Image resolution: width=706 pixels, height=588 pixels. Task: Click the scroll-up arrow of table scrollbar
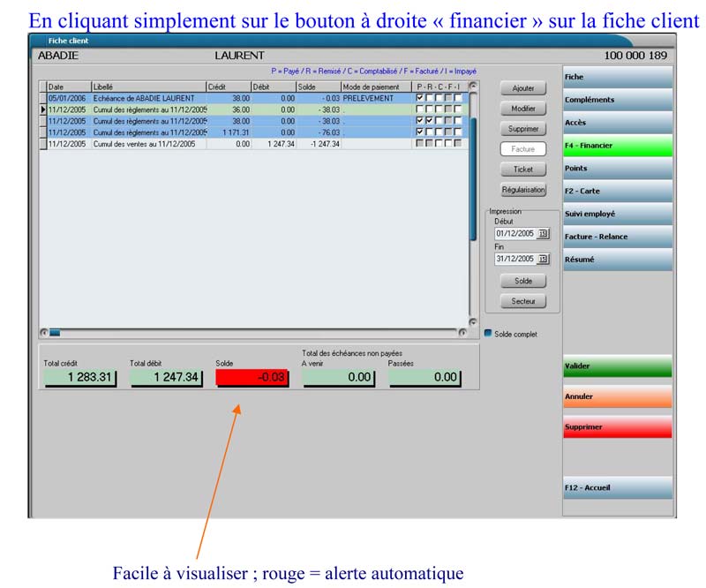point(473,86)
